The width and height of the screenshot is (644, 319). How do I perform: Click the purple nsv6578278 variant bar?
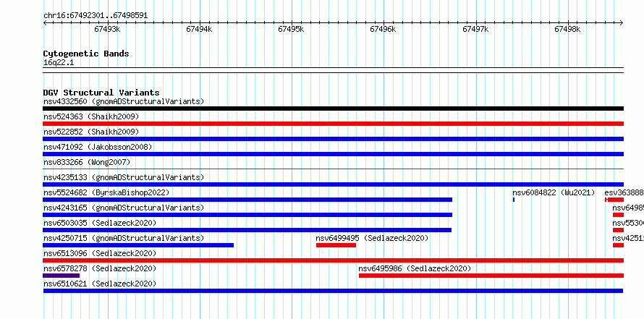[62, 276]
